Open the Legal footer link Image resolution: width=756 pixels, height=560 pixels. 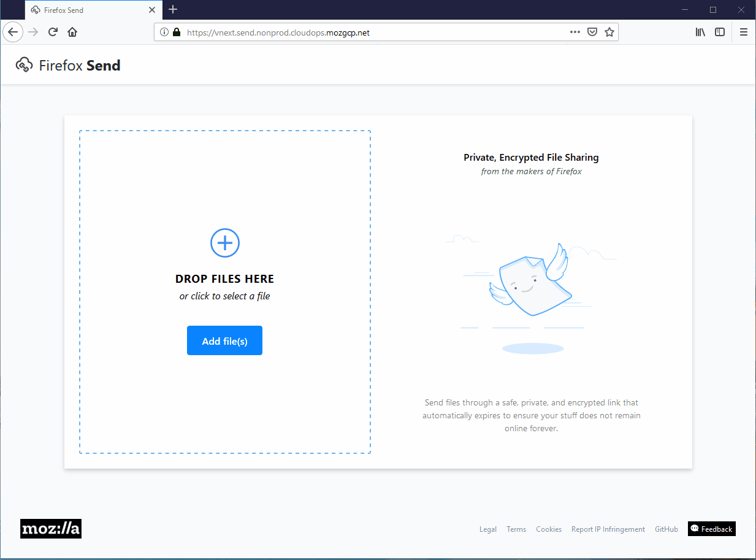coord(488,529)
